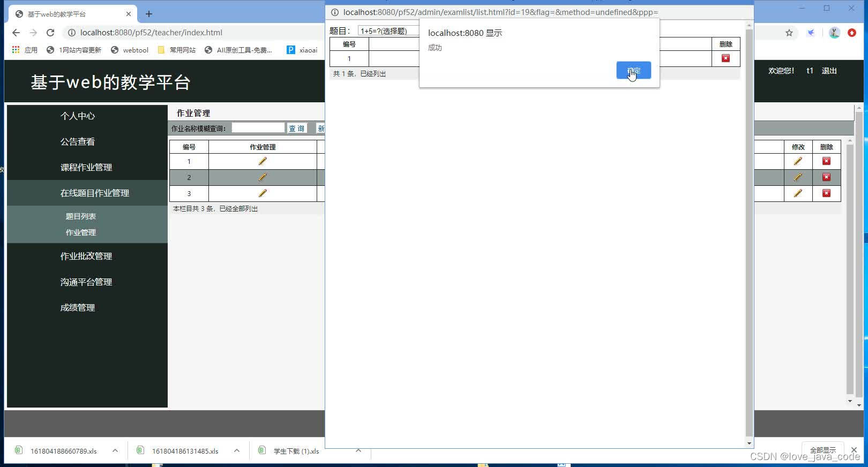Open the webtool bookmark
Viewport: 868px width, 467px height.
click(129, 50)
